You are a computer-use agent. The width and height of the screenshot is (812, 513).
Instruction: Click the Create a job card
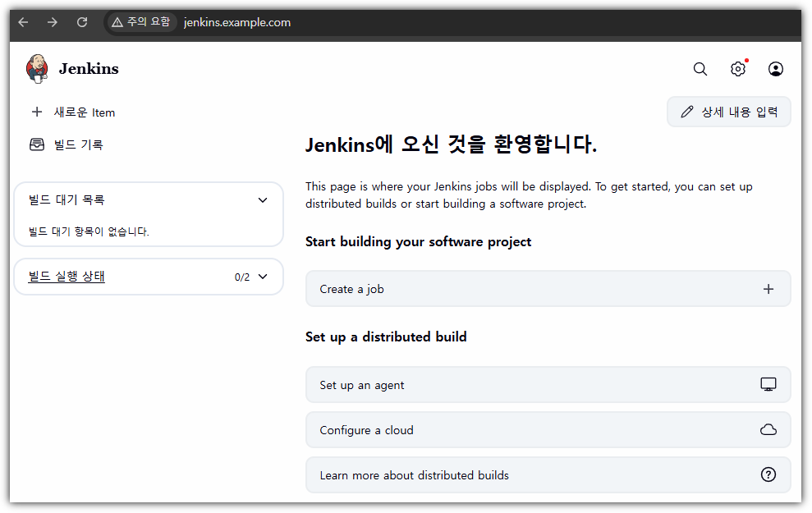[548, 289]
